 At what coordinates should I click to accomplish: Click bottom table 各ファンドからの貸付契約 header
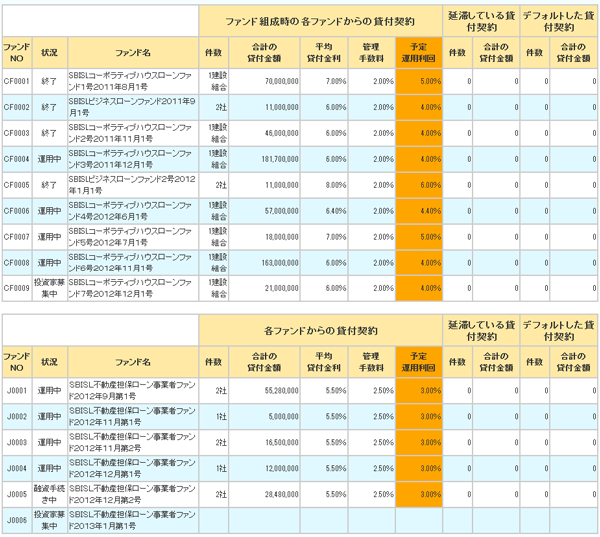321,331
